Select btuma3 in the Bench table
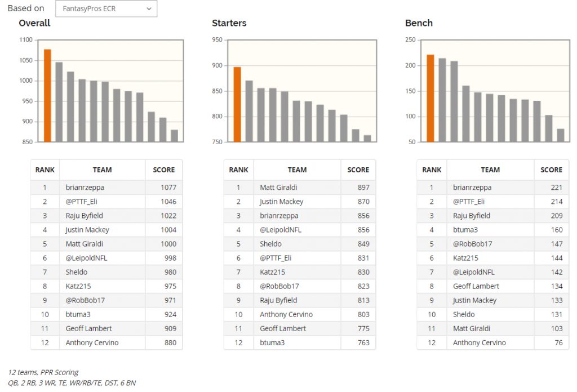The width and height of the screenshot is (577, 392). coord(465,230)
